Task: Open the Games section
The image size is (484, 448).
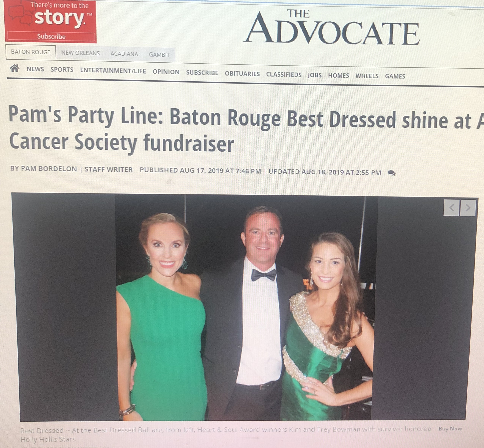Action: (395, 76)
